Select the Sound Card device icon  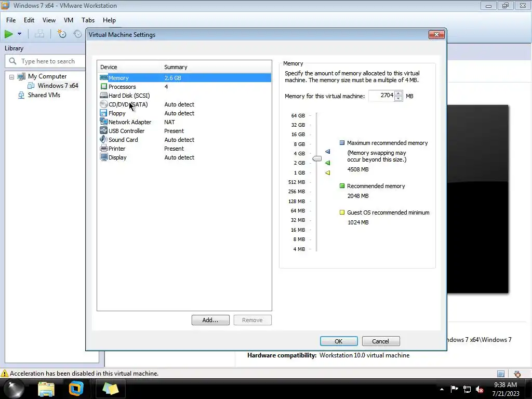click(104, 139)
